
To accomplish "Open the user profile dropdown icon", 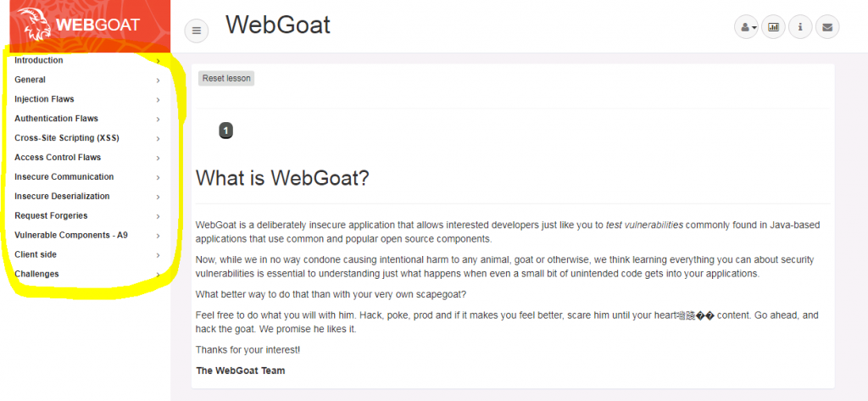I will click(746, 27).
